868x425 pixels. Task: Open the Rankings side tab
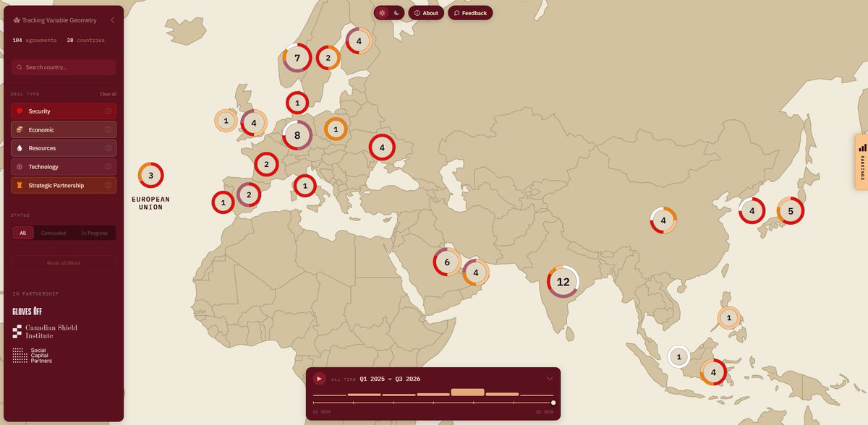tap(861, 162)
